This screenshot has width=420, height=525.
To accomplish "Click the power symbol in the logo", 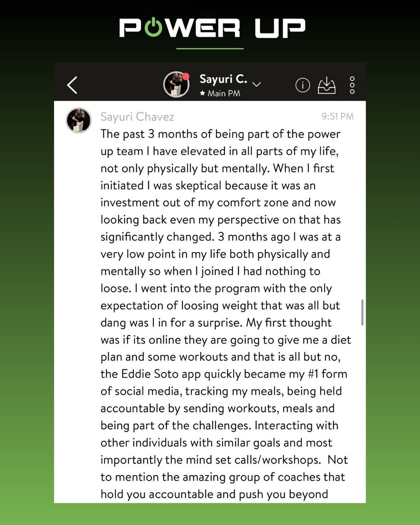I will [x=154, y=27].
